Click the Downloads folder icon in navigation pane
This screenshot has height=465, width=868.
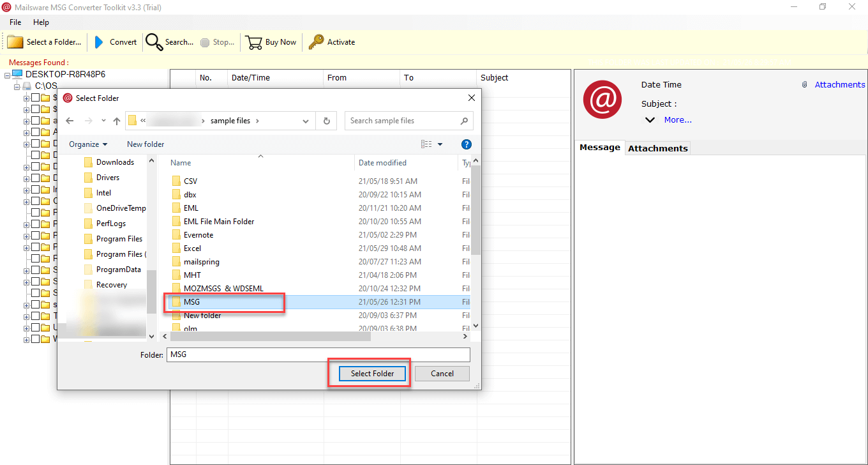click(x=89, y=162)
